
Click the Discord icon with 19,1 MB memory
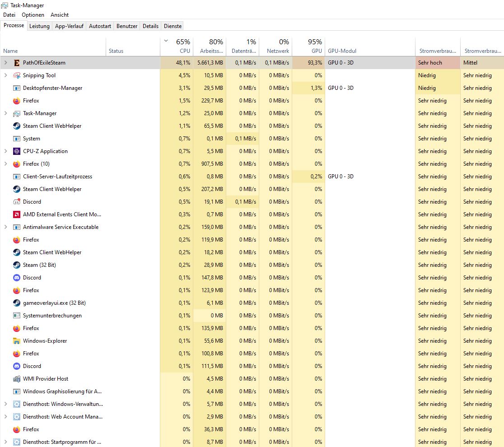click(x=17, y=202)
